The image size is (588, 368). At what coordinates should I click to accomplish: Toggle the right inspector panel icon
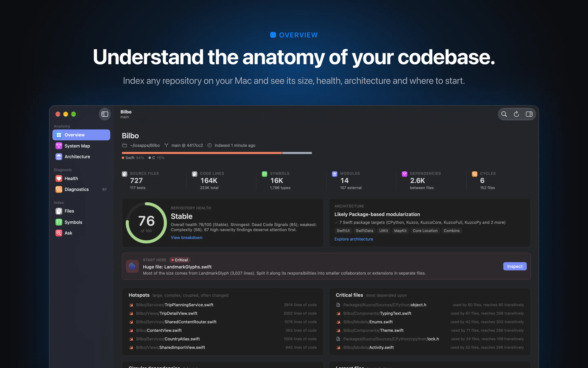coord(529,114)
